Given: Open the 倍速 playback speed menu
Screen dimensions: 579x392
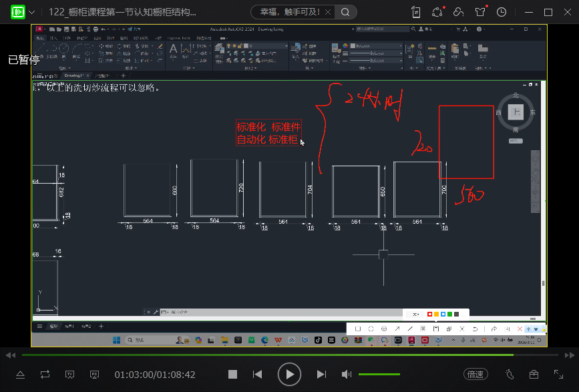Looking at the screenshot, I should [x=475, y=375].
